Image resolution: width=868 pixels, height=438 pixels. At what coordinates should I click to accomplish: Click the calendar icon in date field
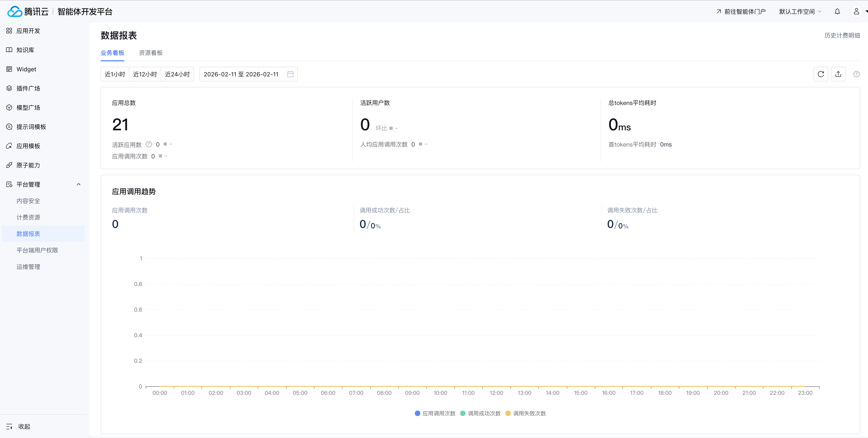point(290,74)
